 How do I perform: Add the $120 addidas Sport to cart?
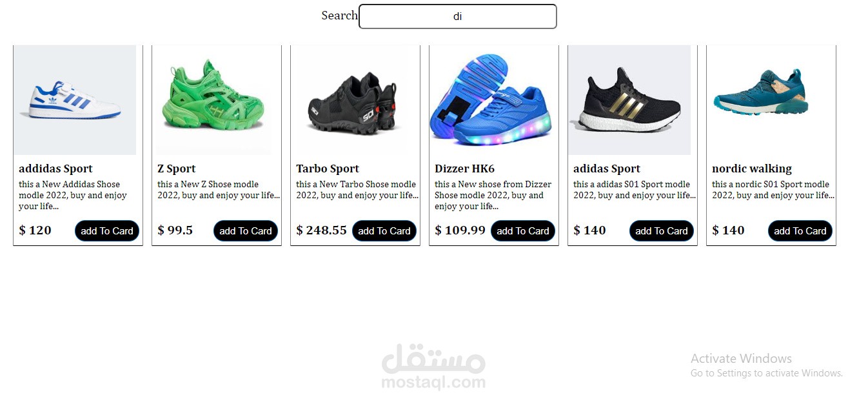(x=107, y=230)
